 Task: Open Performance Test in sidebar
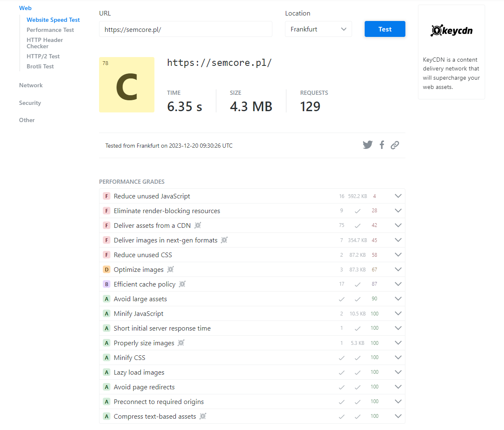point(50,30)
